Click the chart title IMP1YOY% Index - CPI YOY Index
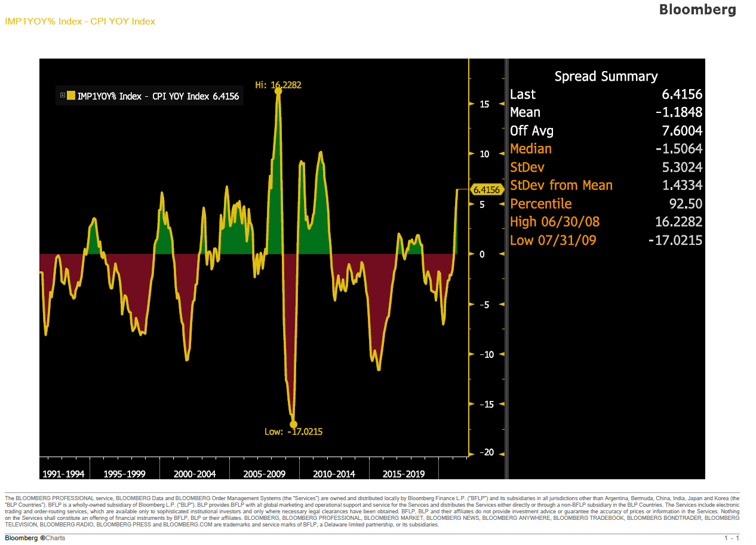This screenshot has width=756, height=545. 80,22
